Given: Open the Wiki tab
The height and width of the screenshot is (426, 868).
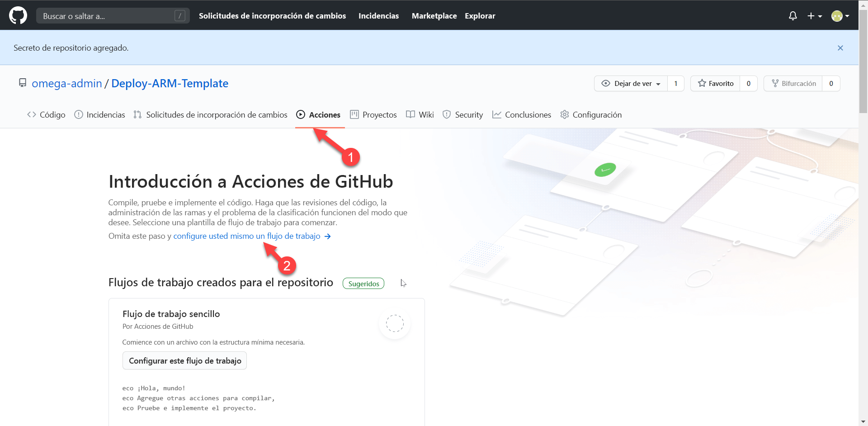Looking at the screenshot, I should click(x=420, y=115).
